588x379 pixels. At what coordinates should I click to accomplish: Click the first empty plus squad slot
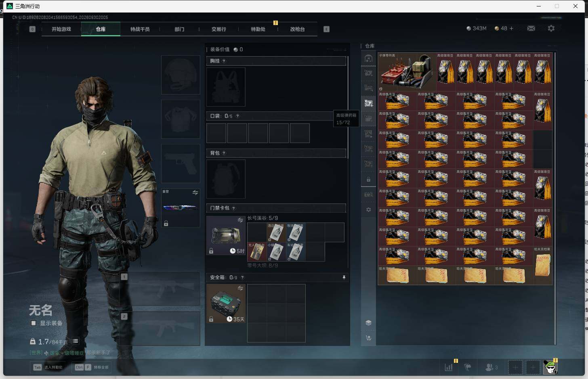(x=515, y=367)
